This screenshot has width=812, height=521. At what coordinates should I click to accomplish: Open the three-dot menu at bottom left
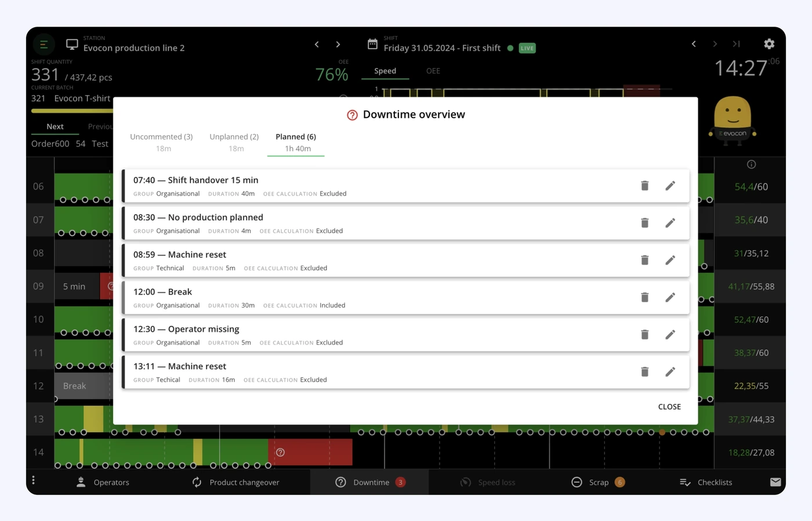pyautogui.click(x=34, y=480)
